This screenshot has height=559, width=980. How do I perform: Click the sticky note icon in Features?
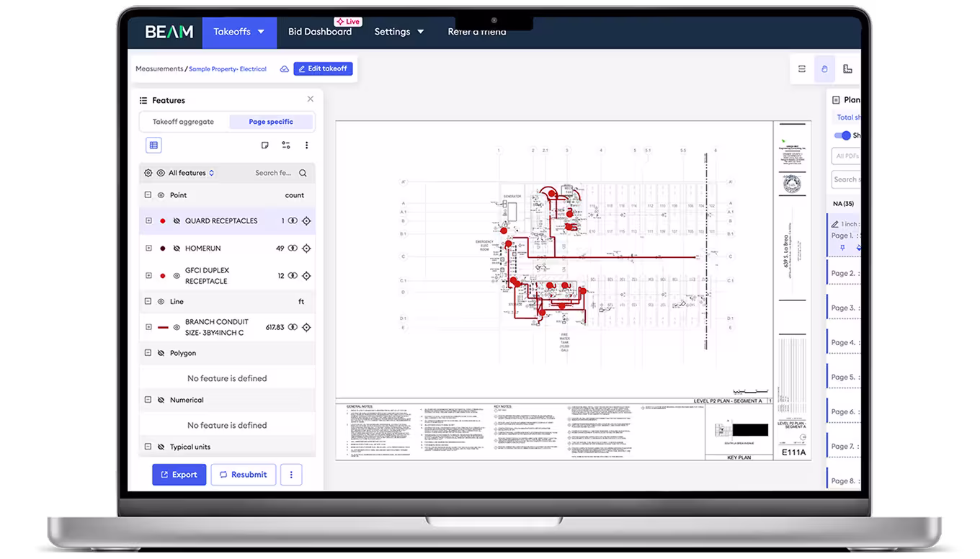point(264,146)
